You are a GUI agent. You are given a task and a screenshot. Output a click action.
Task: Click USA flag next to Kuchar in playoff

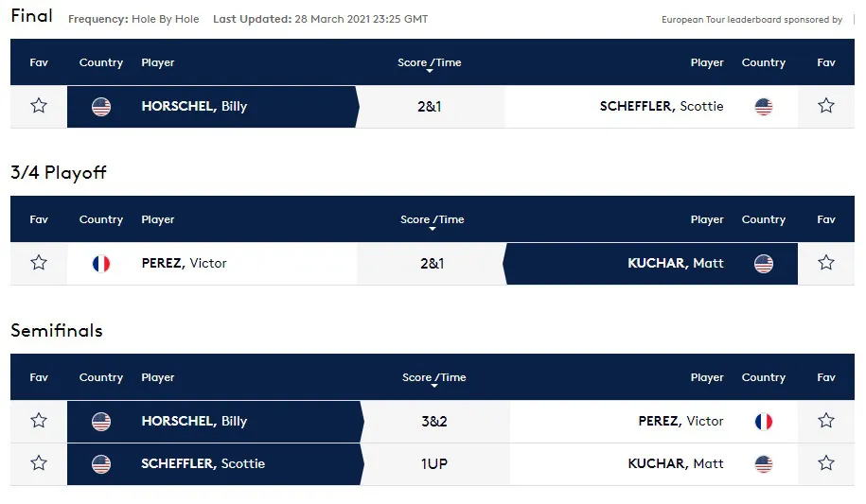tap(763, 263)
